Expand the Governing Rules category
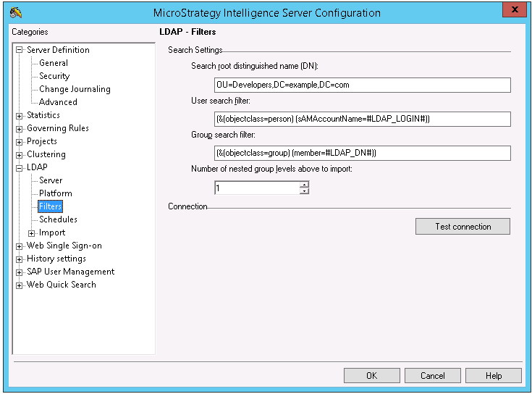Screen dimensions: 532x394 point(20,128)
